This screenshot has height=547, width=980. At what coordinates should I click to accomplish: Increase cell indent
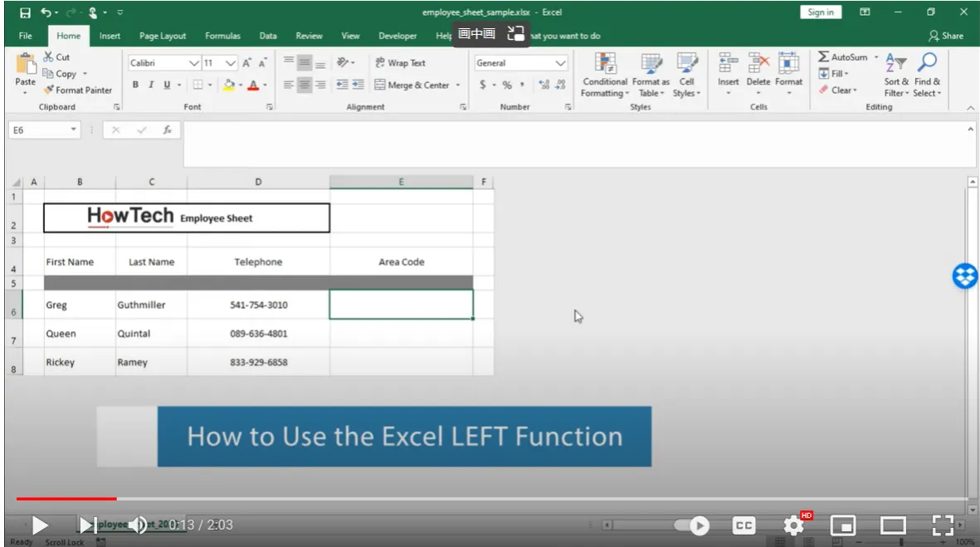point(358,85)
